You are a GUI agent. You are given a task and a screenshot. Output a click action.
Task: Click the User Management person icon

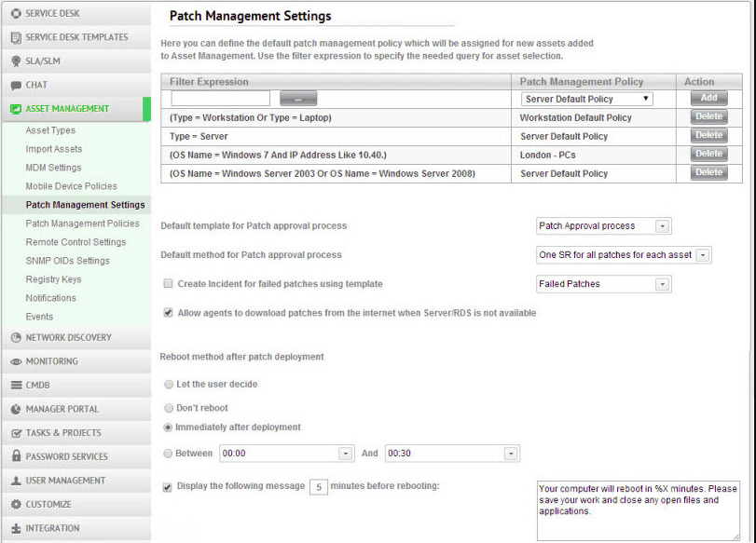click(16, 481)
